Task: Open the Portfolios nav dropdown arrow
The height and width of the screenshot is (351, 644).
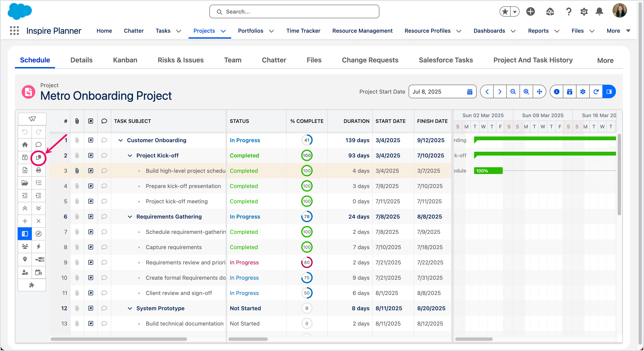Action: point(271,31)
